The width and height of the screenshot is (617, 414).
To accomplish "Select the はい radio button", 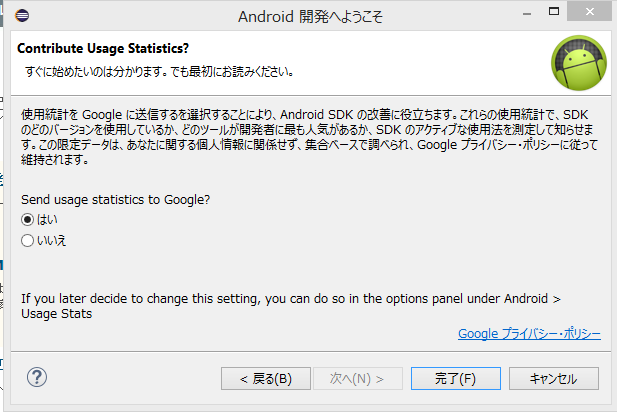I will (x=27, y=220).
